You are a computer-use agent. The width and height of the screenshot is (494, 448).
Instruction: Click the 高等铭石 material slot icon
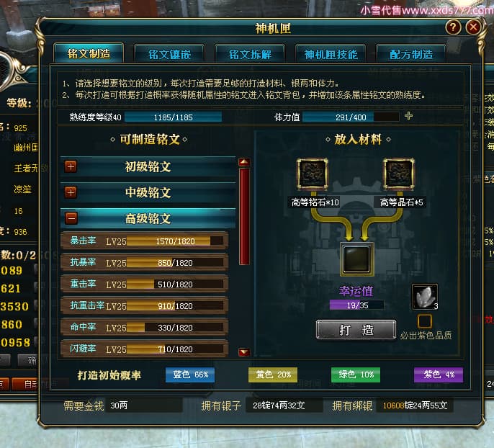click(313, 174)
